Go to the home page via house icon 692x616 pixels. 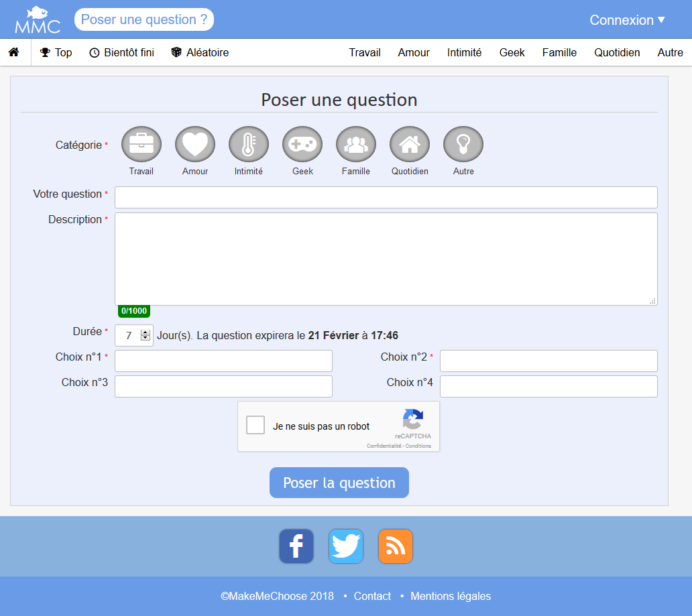coord(14,52)
